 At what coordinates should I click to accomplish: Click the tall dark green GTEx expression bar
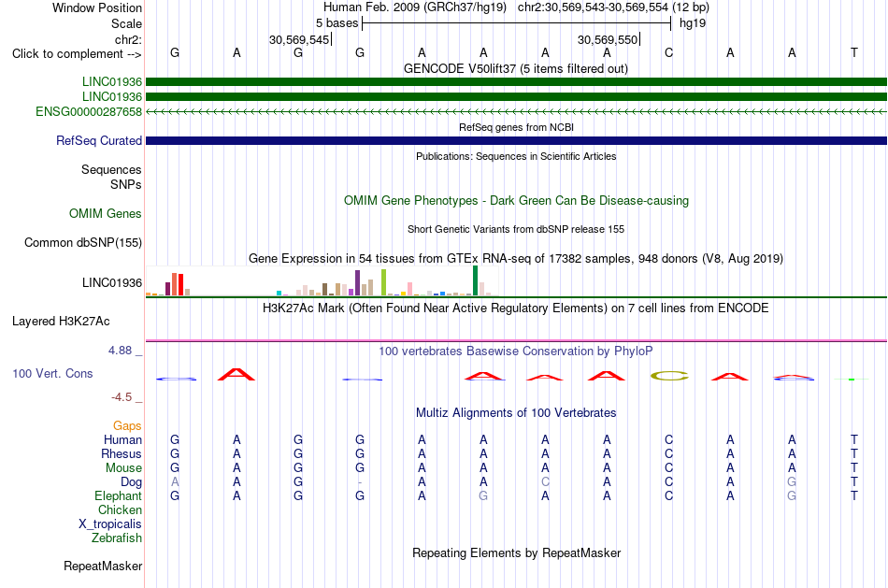[475, 280]
